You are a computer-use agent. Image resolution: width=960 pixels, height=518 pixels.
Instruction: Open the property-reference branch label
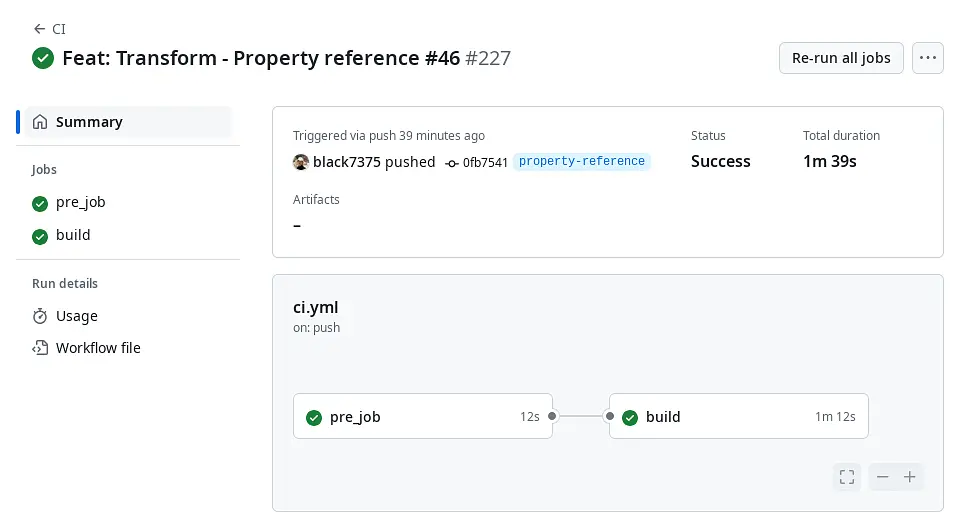pos(582,161)
